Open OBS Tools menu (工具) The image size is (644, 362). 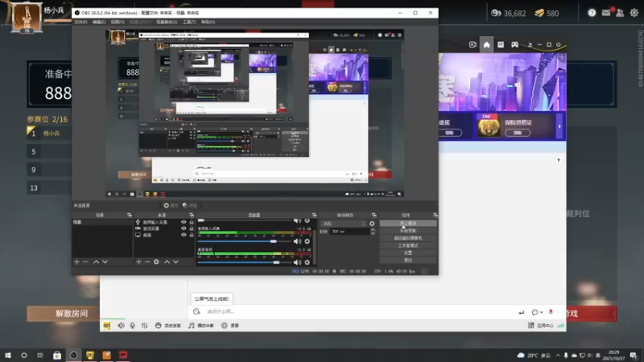click(x=189, y=22)
